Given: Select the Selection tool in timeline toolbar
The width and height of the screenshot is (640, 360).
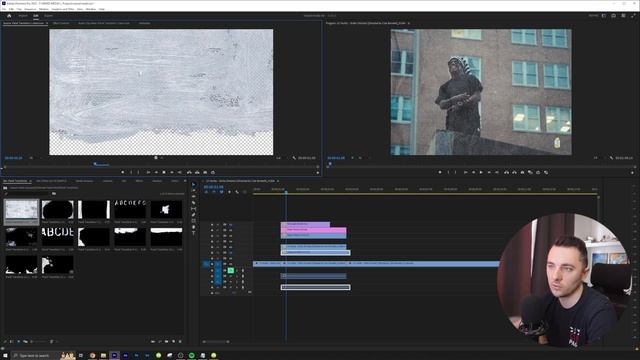Looking at the screenshot, I should 193,184.
